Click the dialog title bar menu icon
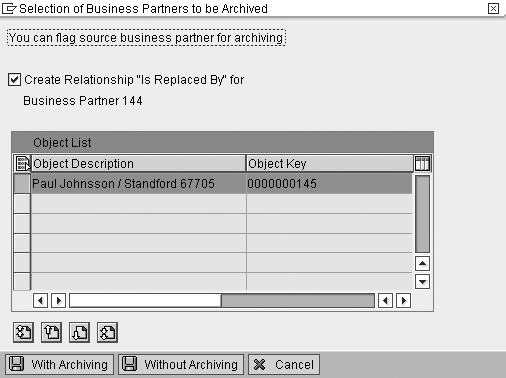Viewport: 506px width, 378px height. tap(9, 8)
